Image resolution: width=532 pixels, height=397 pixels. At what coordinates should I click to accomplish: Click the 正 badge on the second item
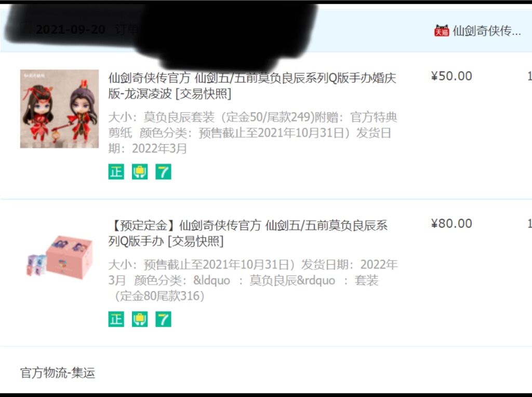tap(116, 319)
